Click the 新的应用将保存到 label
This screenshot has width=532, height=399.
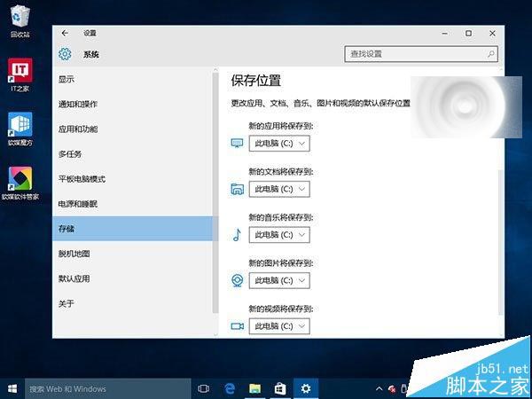coord(280,126)
